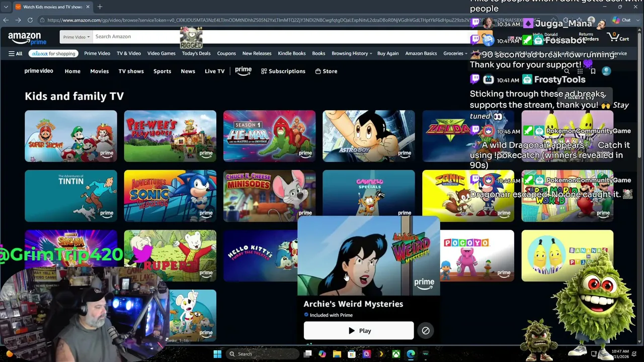Open the Subscriptions menu in Prime Video
The image size is (644, 362).
tap(283, 71)
